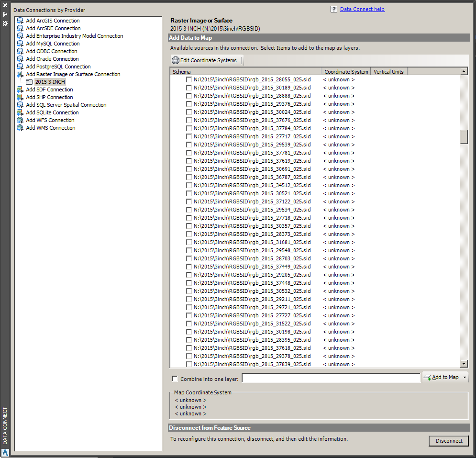Add a Raster Image or Surface Connection
Screen dimensions: 476x458
pyautogui.click(x=73, y=74)
